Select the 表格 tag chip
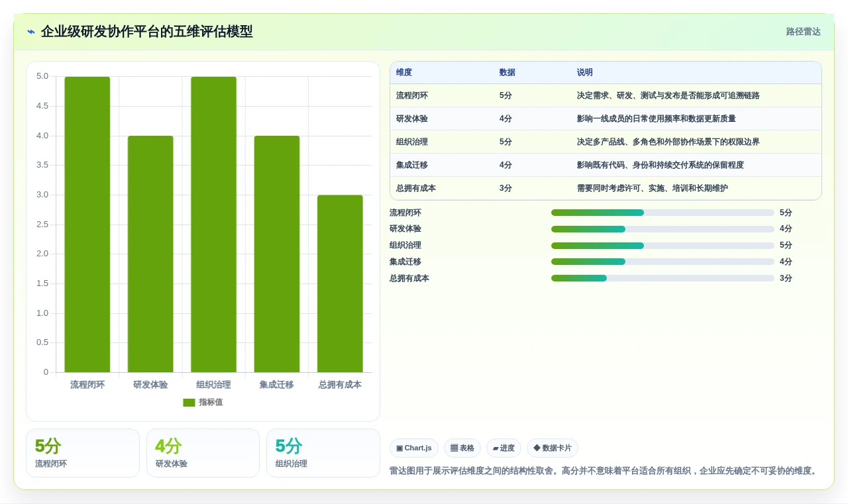 [462, 448]
